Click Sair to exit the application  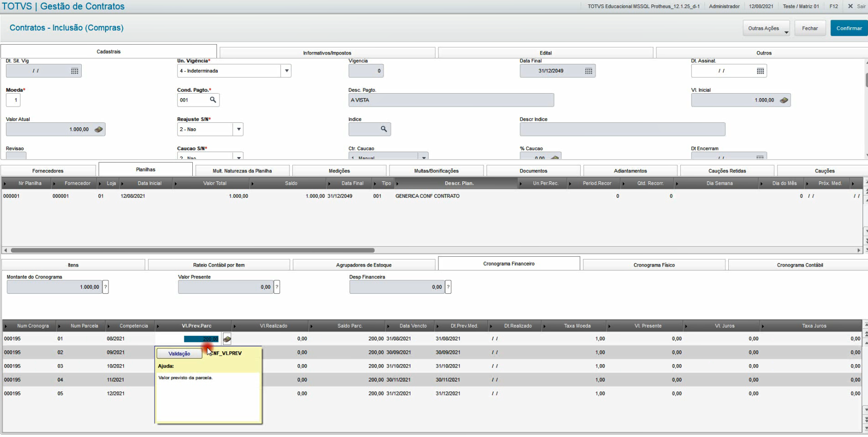click(857, 6)
